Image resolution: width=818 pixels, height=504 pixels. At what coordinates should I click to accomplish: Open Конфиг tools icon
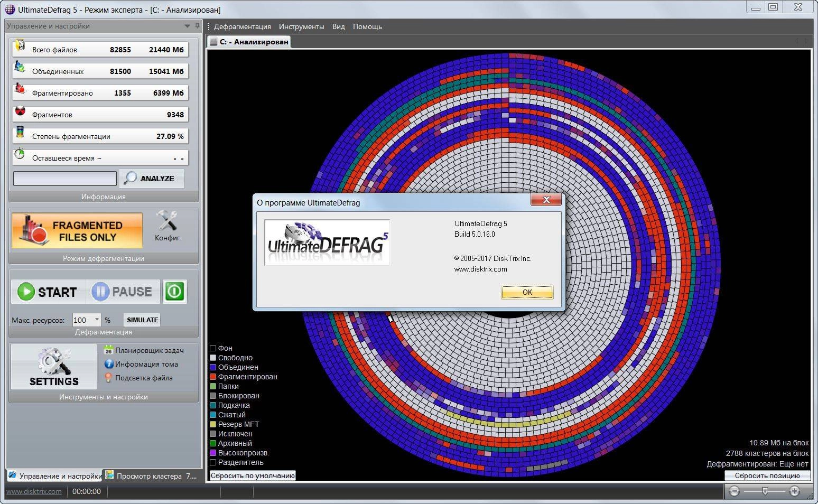[x=167, y=221]
